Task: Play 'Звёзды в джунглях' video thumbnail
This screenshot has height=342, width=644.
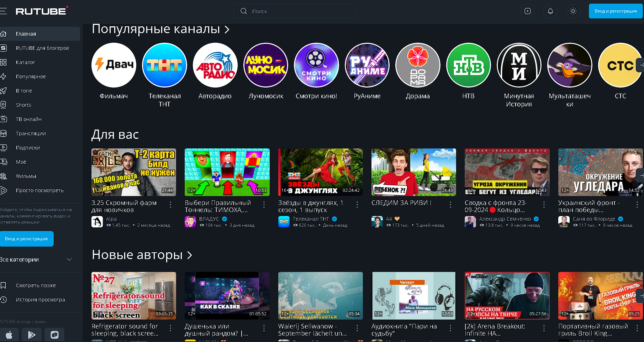Action: (x=321, y=172)
